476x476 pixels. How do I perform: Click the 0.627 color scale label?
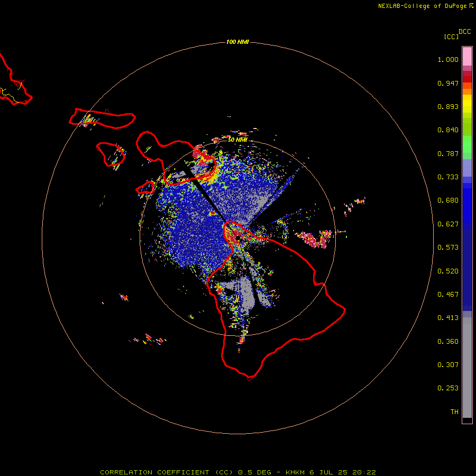448,224
